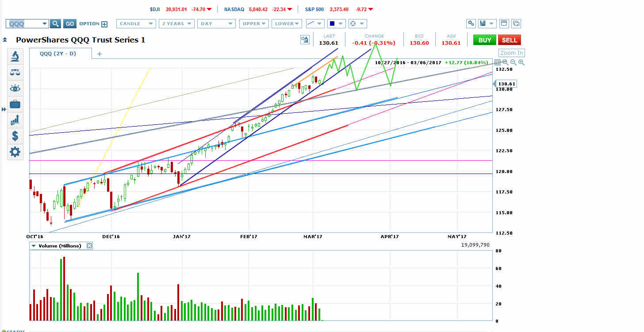This screenshot has width=644, height=332.
Task: Click the volume figure 19,099,790
Action: 475,244
